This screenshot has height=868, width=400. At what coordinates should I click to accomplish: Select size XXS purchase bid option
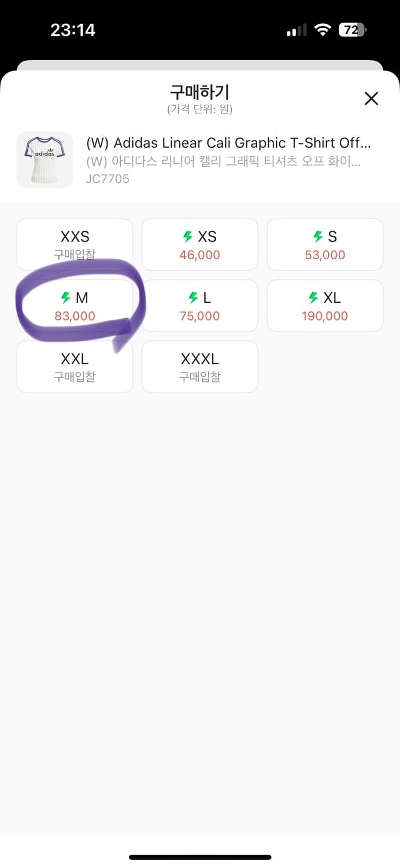pos(75,244)
